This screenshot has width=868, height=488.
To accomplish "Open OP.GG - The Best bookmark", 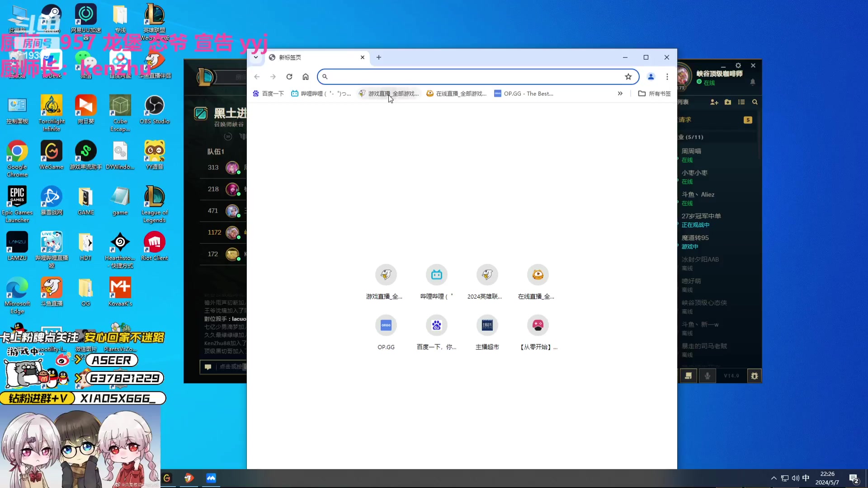I will coord(524,94).
